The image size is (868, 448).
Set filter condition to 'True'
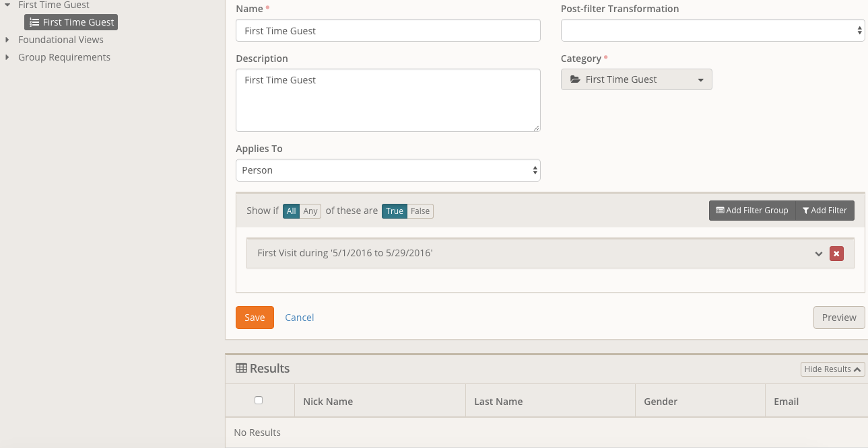pos(395,211)
